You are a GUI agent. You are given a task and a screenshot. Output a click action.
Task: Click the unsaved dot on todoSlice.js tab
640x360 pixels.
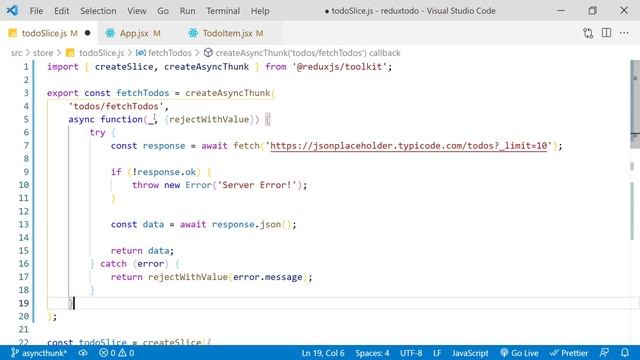[87, 33]
